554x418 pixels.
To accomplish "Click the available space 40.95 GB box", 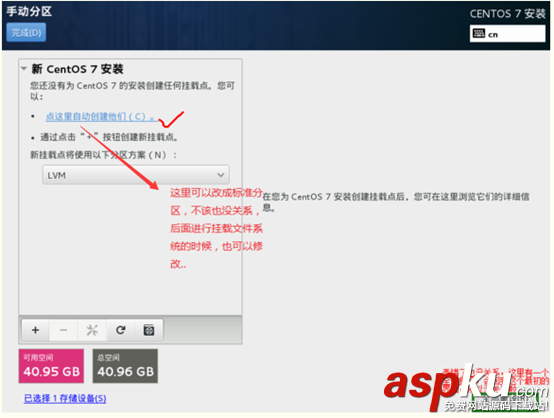I will (51, 366).
